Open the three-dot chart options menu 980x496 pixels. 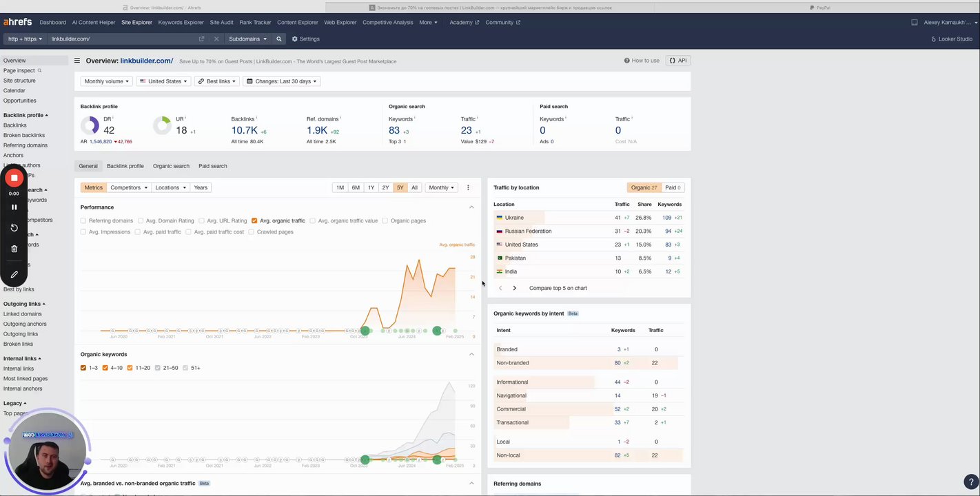pyautogui.click(x=468, y=187)
